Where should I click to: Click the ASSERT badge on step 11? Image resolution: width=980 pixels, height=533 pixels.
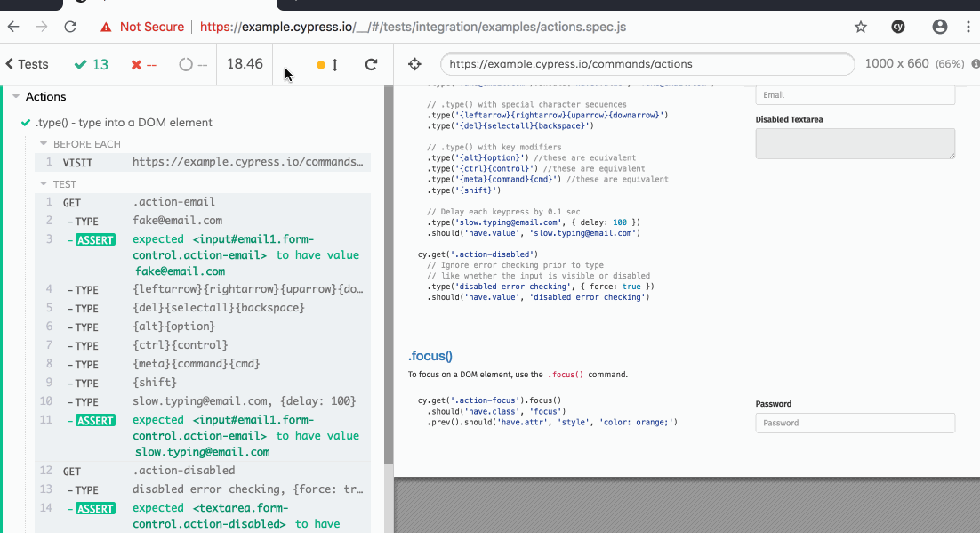coord(96,420)
